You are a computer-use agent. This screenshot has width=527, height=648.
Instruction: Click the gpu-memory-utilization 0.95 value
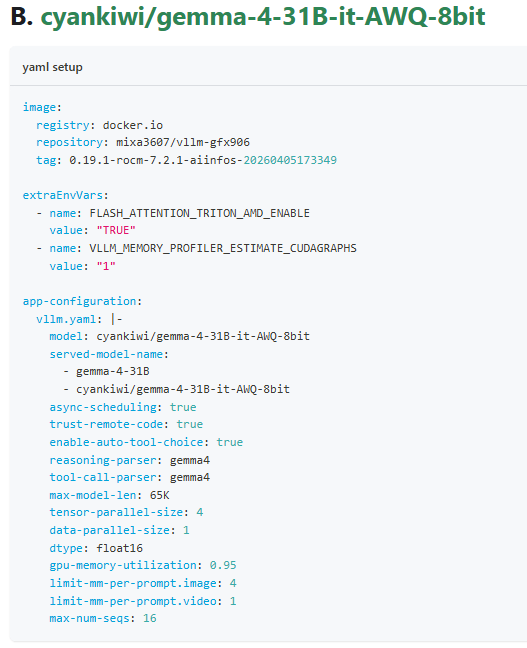[223, 565]
